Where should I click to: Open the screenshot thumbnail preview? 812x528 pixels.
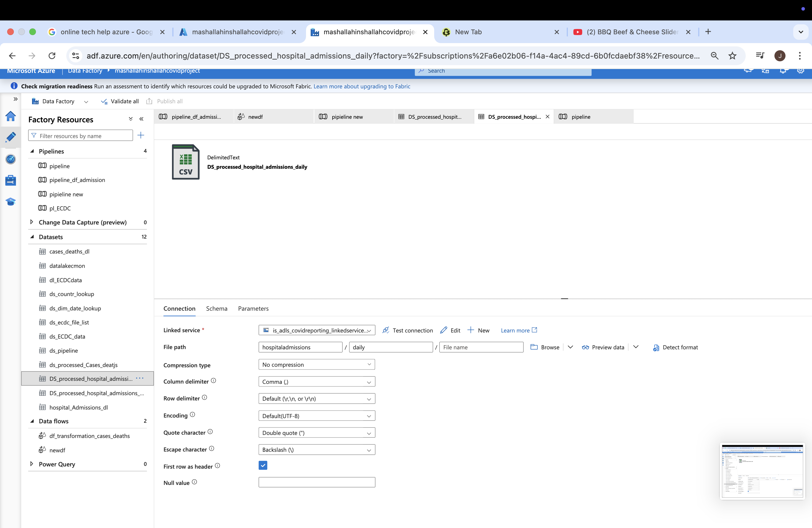click(x=762, y=471)
